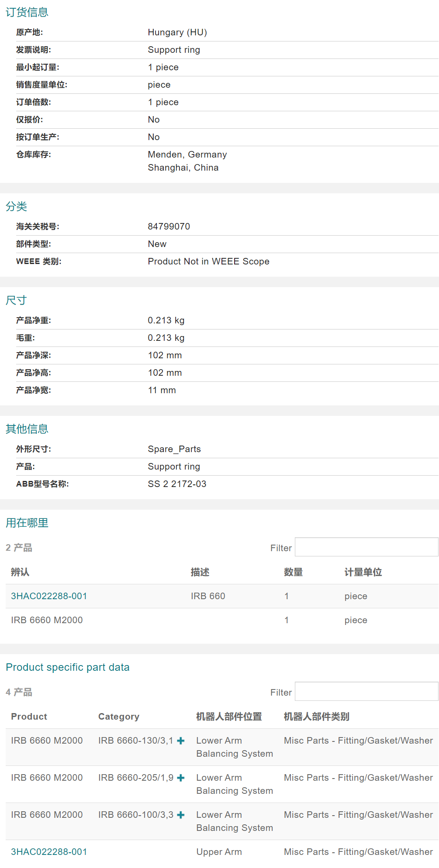Click the 订货信息 section heading
Viewport: 439px width, 868px height.
[27, 12]
